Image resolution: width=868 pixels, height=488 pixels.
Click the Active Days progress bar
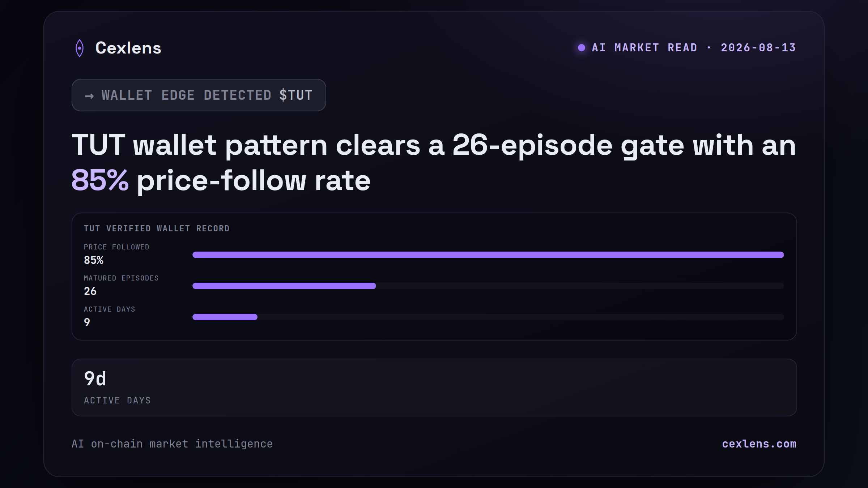488,317
